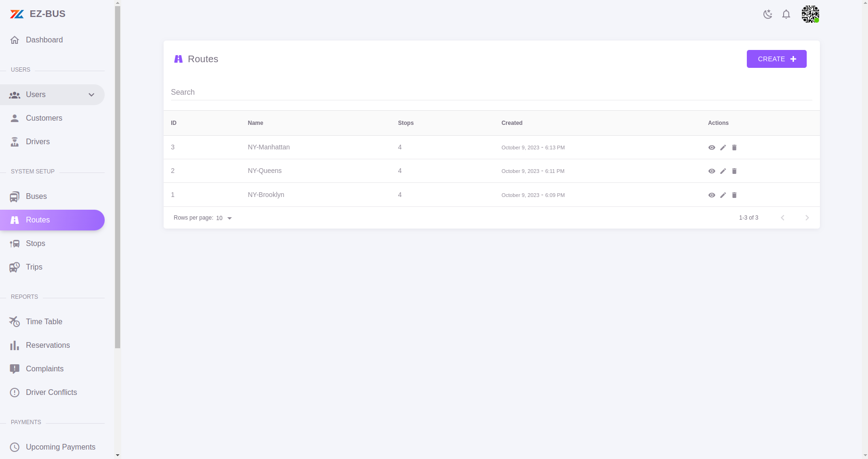This screenshot has width=868, height=459.
Task: Click the CREATE button for a new route
Action: (776, 58)
